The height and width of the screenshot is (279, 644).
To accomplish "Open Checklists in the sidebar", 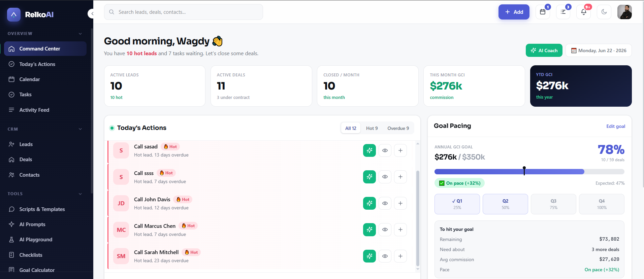I will point(45,255).
